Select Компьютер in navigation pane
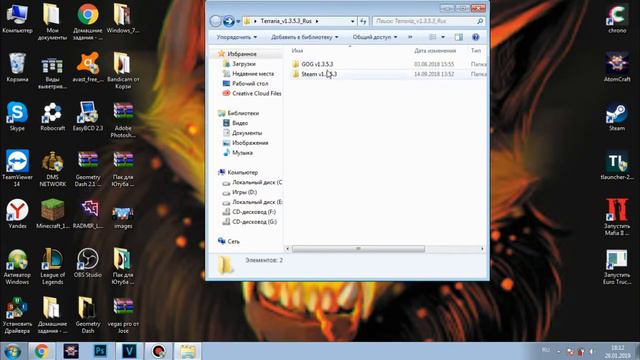This screenshot has width=640, height=360. (x=242, y=172)
